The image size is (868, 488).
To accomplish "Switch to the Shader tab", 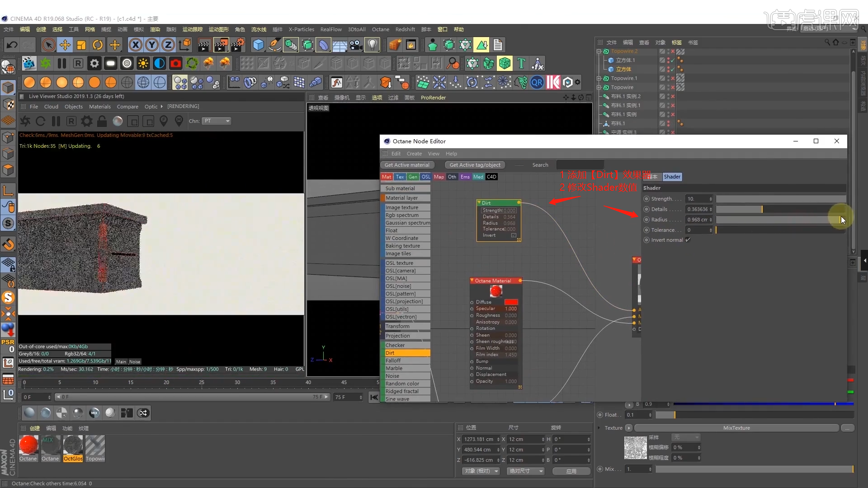I will [672, 177].
